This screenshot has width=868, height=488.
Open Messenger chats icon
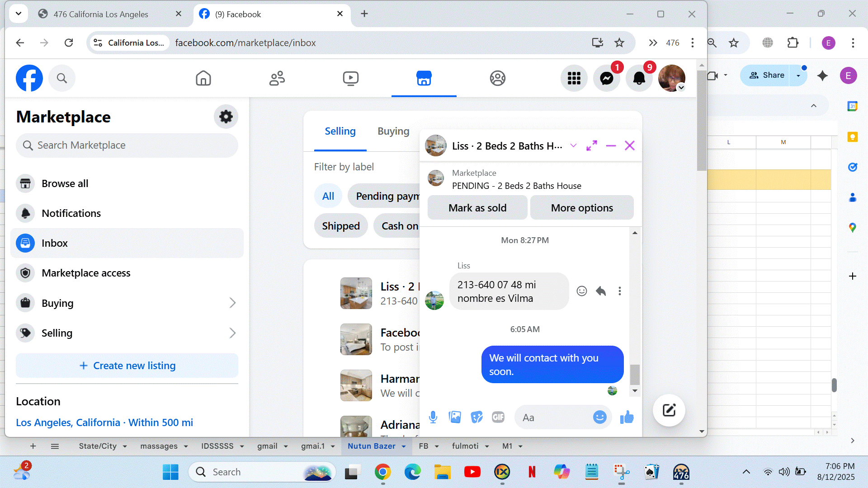pyautogui.click(x=606, y=78)
